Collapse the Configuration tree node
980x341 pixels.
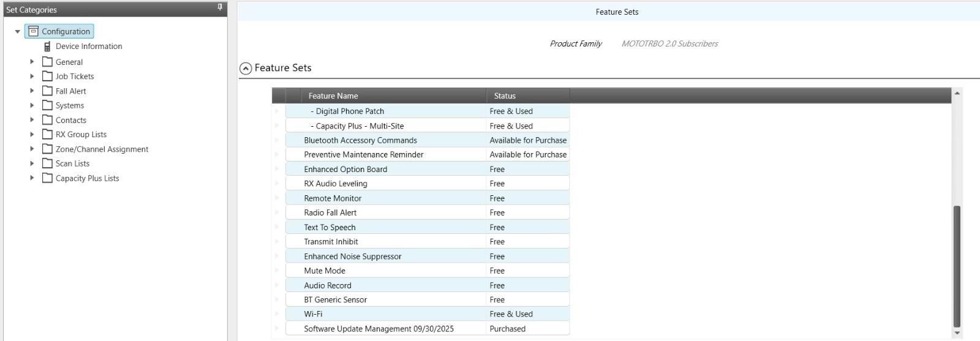click(x=18, y=32)
